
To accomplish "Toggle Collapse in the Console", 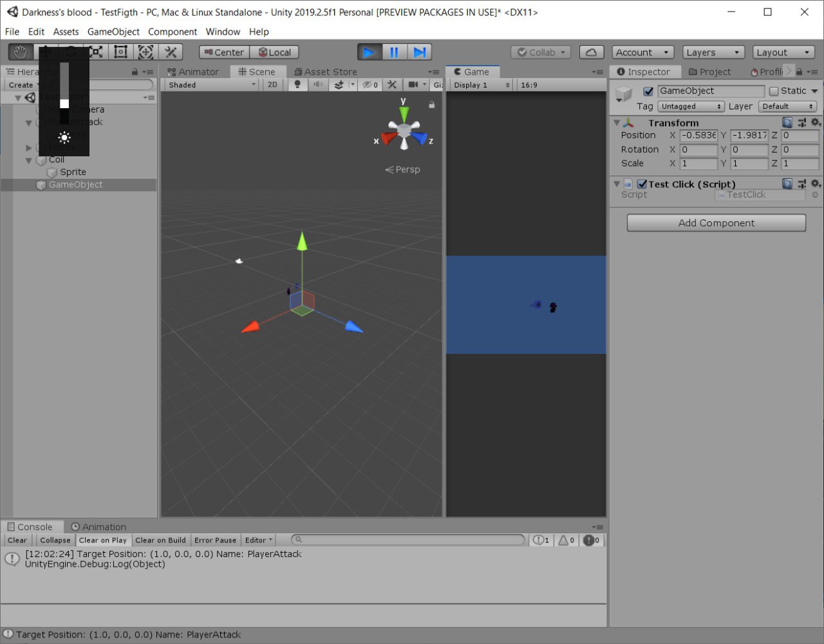I will [x=55, y=540].
